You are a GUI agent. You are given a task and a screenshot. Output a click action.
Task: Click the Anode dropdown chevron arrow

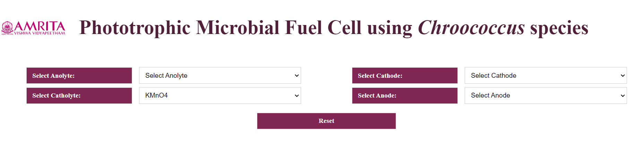[x=623, y=96]
